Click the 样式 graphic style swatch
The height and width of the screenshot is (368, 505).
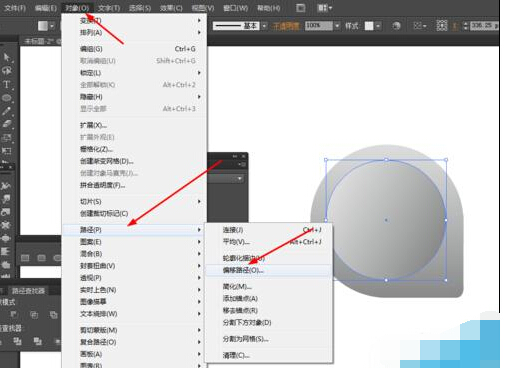[x=369, y=26]
